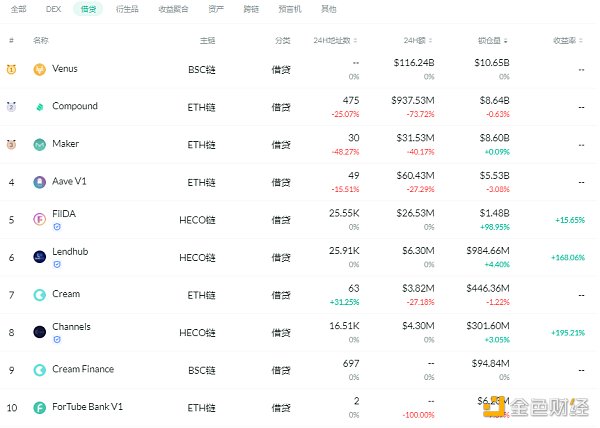
Task: Sort by 收益率 column arrow
Action: pos(581,41)
